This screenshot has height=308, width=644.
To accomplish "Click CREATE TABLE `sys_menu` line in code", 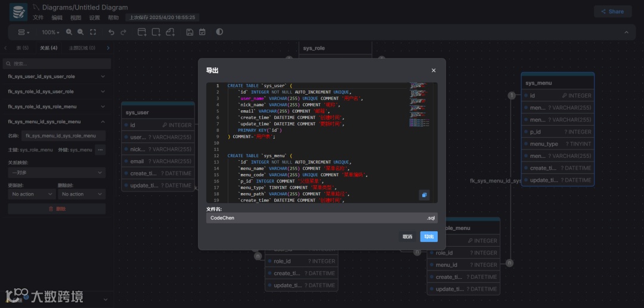I will point(259,156).
